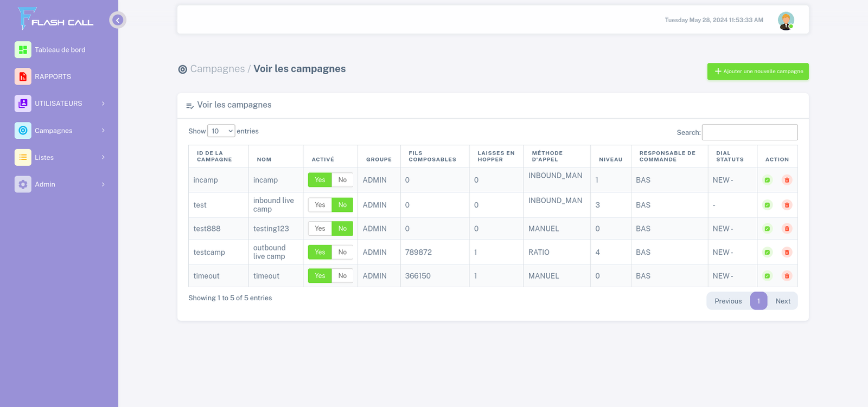Open the Show entries count dropdown
Image resolution: width=868 pixels, height=407 pixels.
[x=221, y=131]
